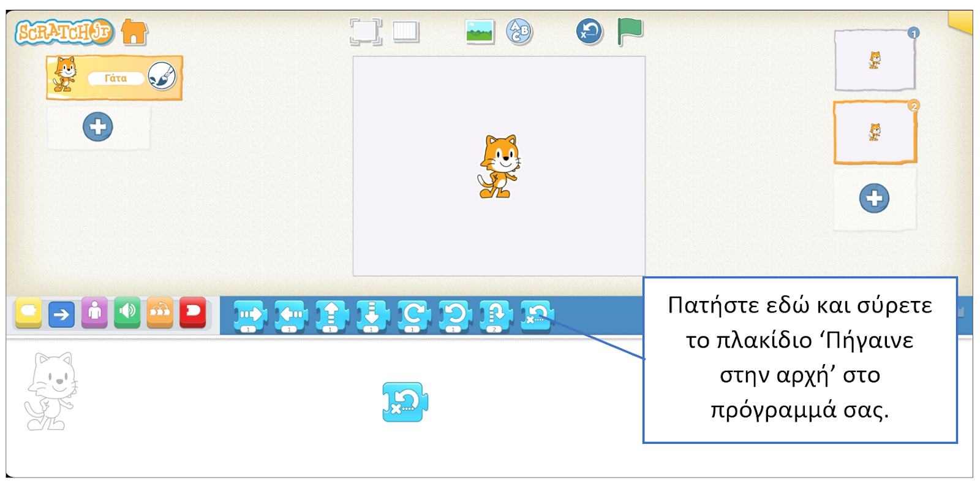Image resolution: width=980 pixels, height=483 pixels.
Task: Pick the Move Down block
Action: 372,316
